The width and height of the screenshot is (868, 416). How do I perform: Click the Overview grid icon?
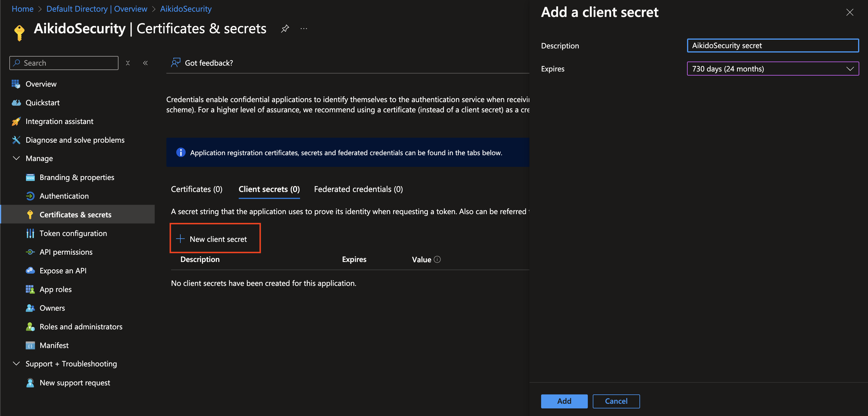pyautogui.click(x=16, y=84)
